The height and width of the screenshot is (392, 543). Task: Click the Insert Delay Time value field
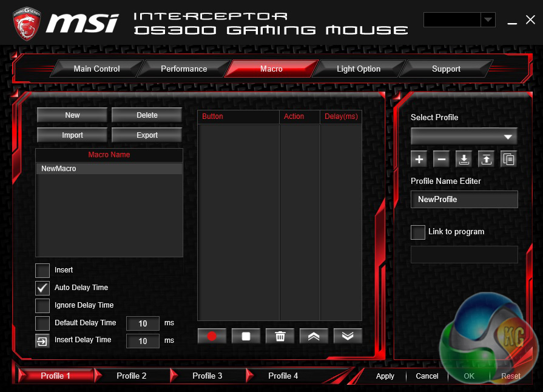tap(143, 341)
